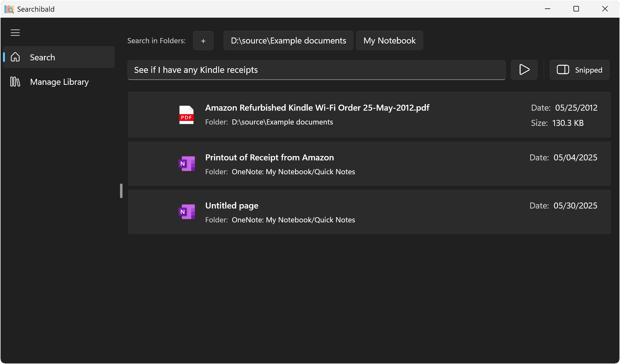Click the plus to add a search folder

coord(203,41)
